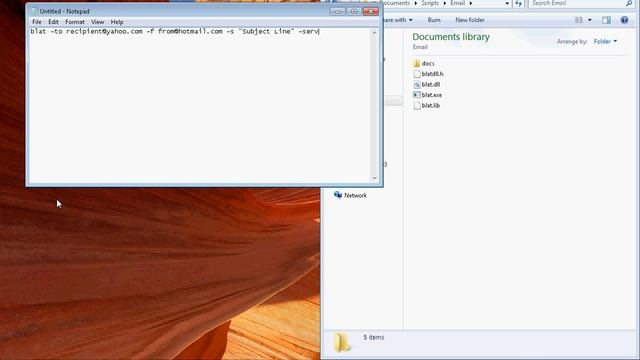Select the blat.lib file name
This screenshot has height=360, width=640.
(x=431, y=106)
